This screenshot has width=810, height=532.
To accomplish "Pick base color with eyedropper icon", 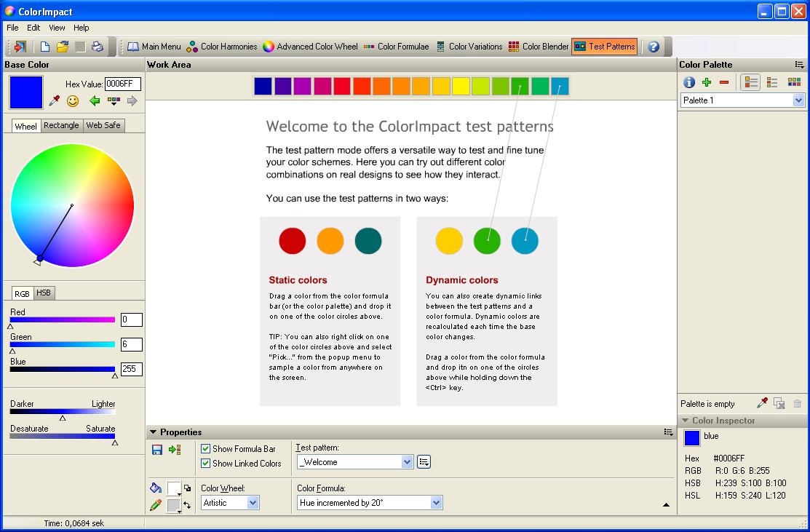I will click(55, 100).
